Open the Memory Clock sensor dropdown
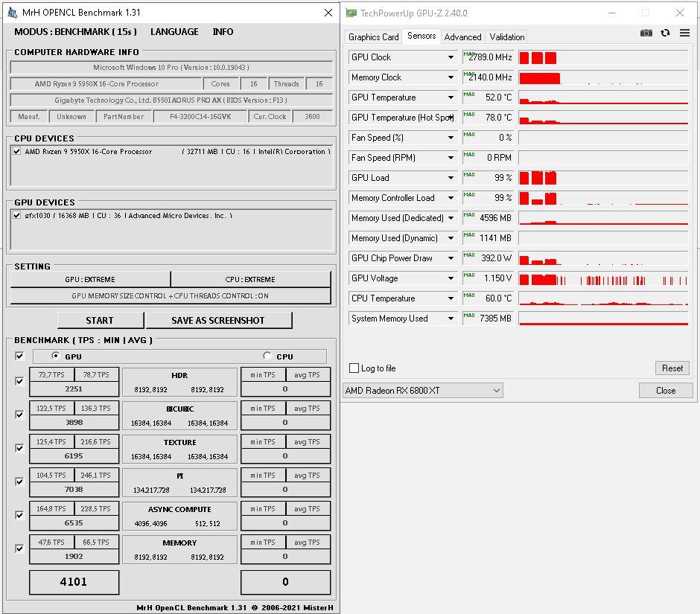Screen dimensions: 700x614 coord(451,77)
